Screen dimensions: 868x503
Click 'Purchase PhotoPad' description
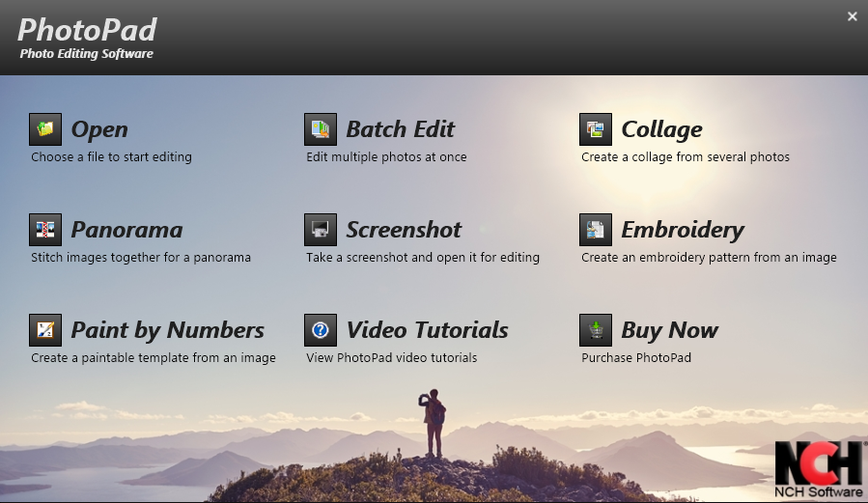click(636, 358)
